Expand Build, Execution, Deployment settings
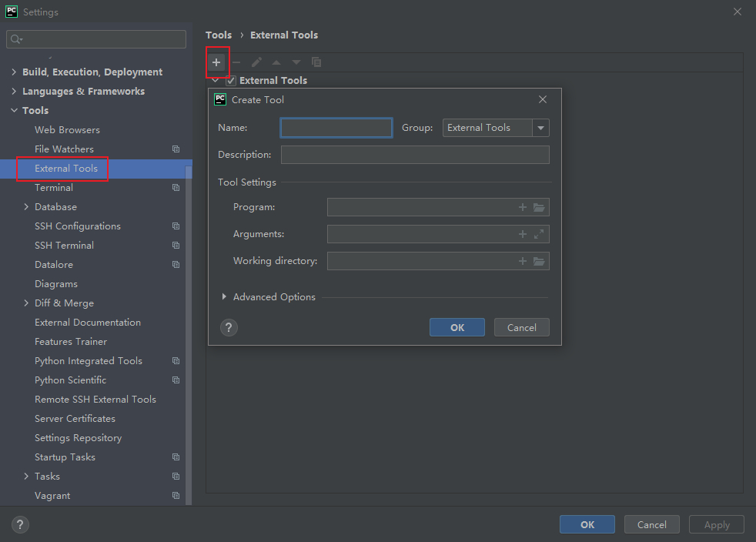 (x=14, y=72)
